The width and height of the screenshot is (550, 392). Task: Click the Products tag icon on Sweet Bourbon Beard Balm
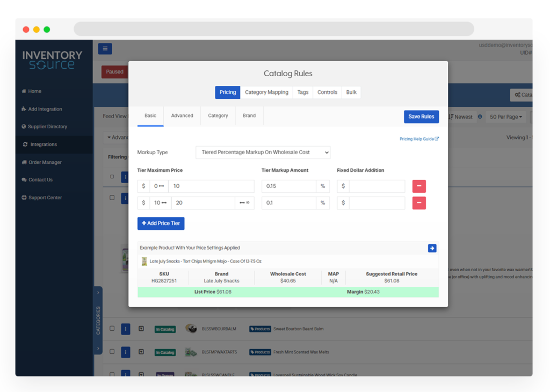coord(260,329)
